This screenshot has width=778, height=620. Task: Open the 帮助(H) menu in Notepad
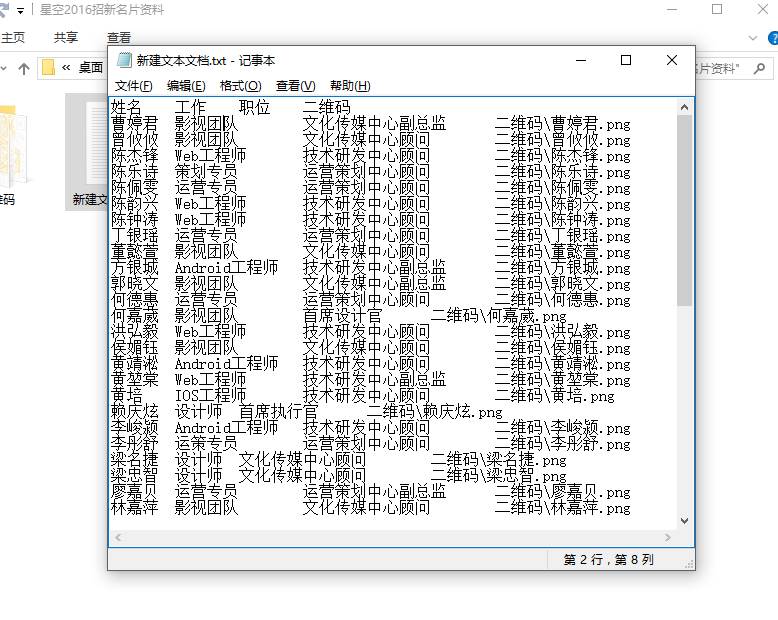[350, 86]
